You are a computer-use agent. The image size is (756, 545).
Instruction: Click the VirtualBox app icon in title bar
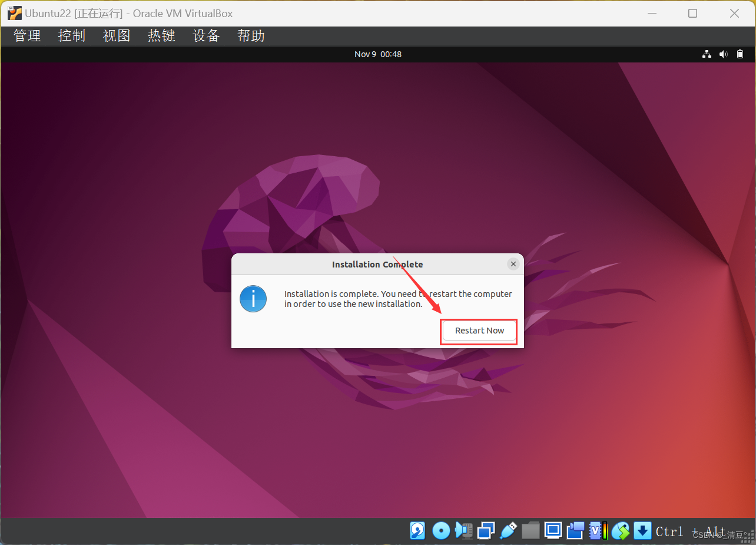point(15,13)
